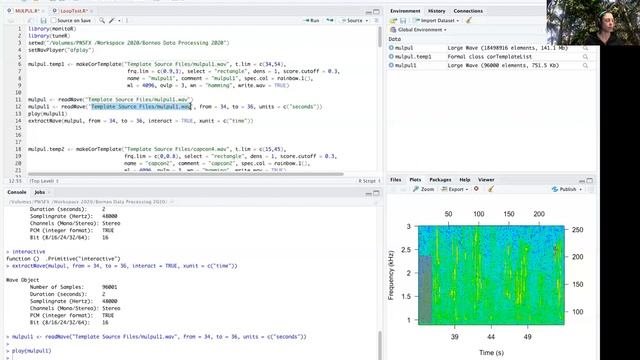Inspect mulpul object with its magnifier icon

[585, 48]
